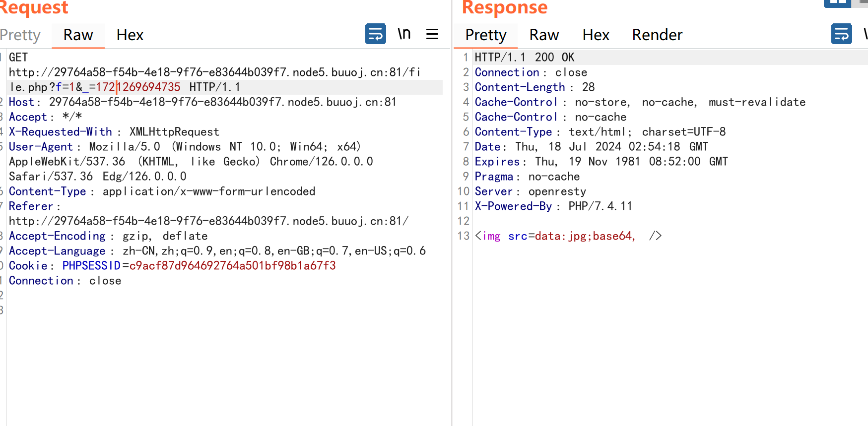Click the response Connection: close header
Image resolution: width=868 pixels, height=426 pixels.
(x=531, y=72)
